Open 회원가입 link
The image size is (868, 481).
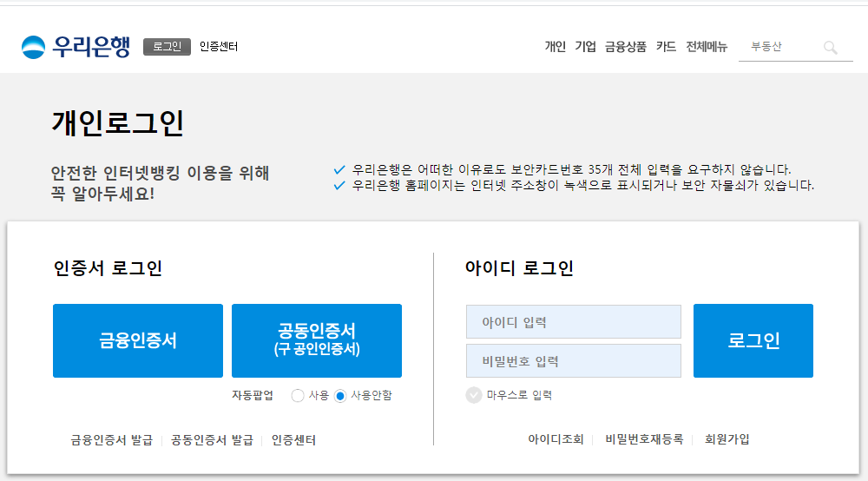727,439
